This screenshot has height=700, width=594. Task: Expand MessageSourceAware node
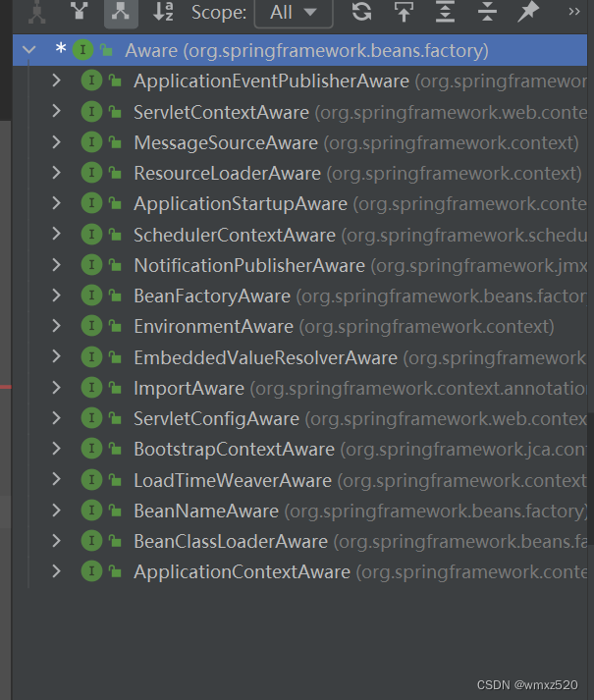56,142
